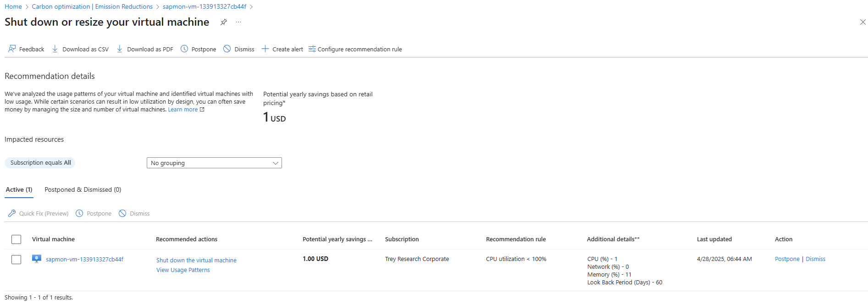868x305 pixels.
Task: Open the more options ellipsis menu
Action: pos(238,22)
